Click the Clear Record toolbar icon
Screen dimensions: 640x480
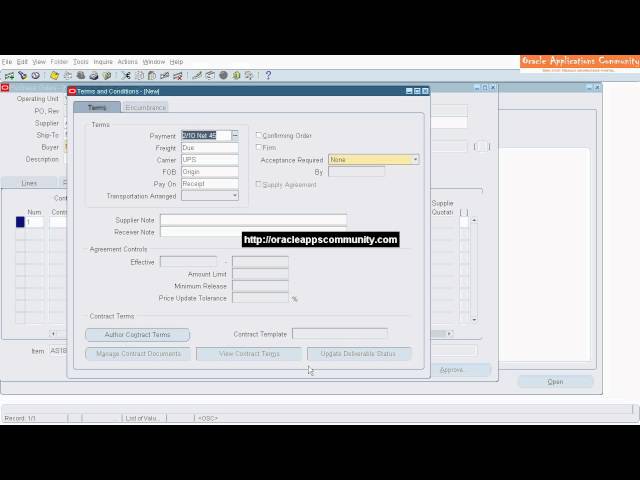click(x=164, y=76)
